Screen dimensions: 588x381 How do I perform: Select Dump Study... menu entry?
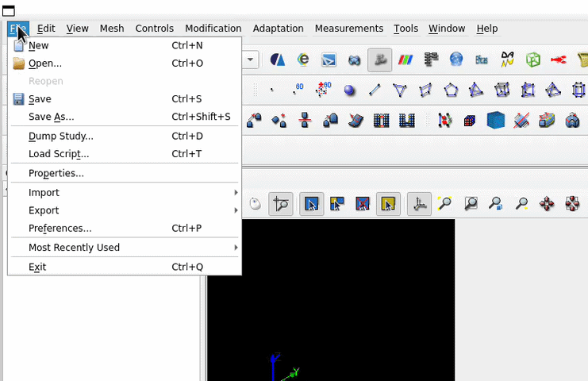pyautogui.click(x=124, y=136)
